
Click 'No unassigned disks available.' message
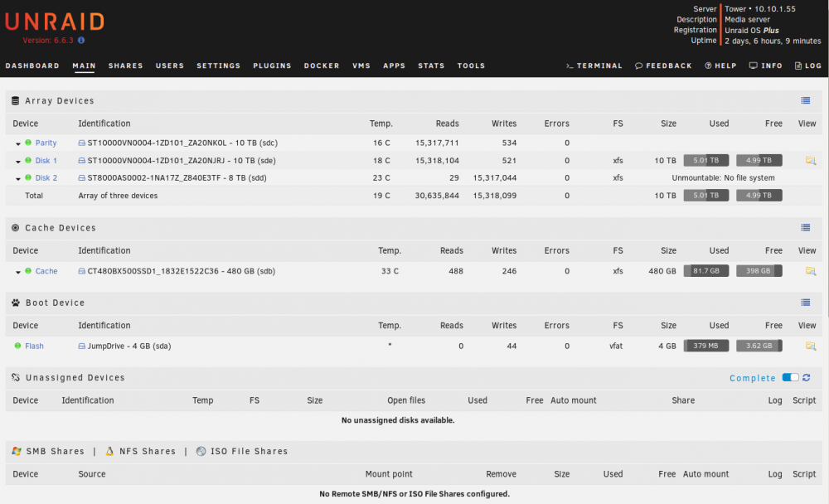pos(398,420)
